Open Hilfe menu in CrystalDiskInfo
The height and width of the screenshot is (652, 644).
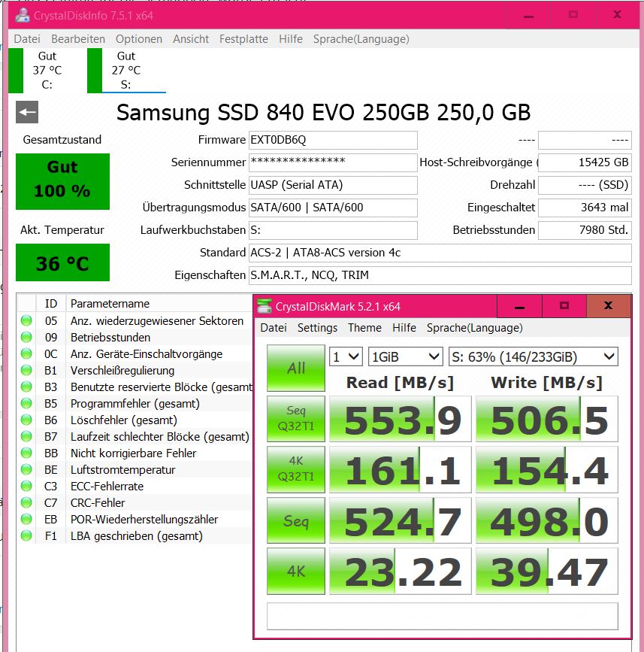(290, 39)
